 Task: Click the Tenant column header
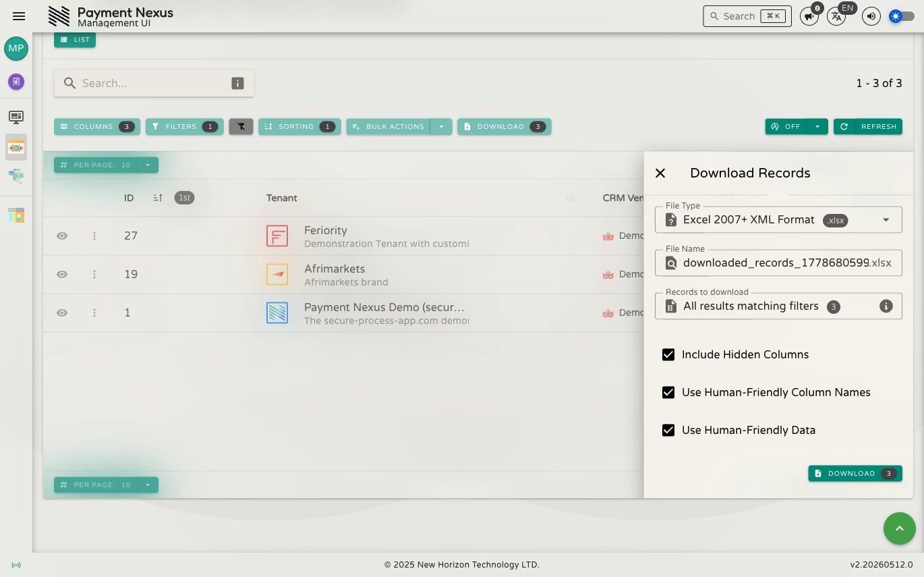point(282,198)
